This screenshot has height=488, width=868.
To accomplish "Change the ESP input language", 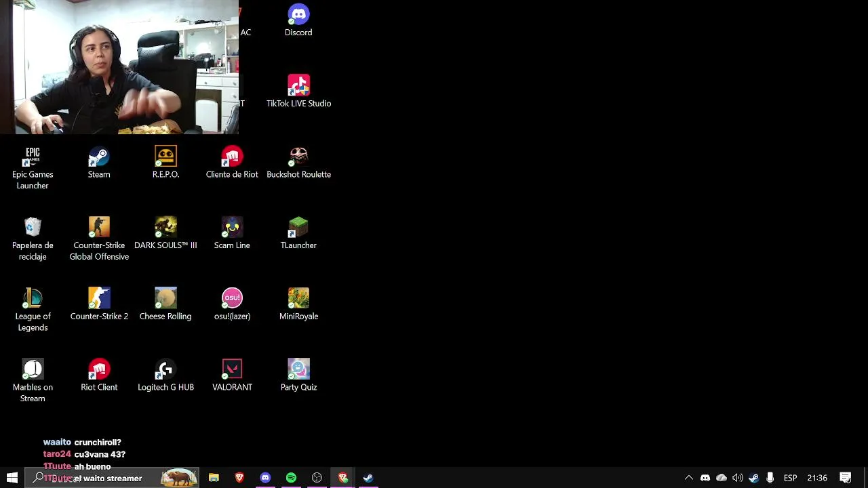I will [790, 478].
